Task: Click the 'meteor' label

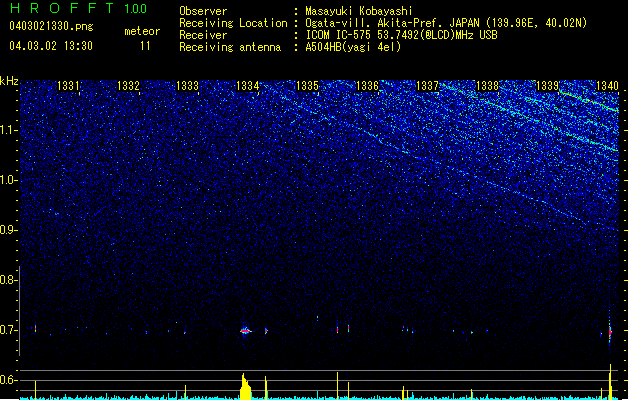Action: tap(142, 31)
